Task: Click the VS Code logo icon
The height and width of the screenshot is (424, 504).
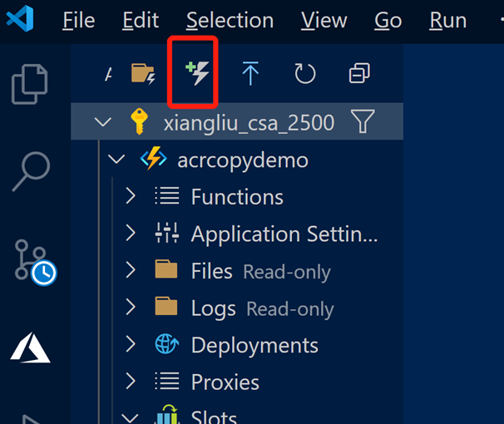Action: click(20, 19)
